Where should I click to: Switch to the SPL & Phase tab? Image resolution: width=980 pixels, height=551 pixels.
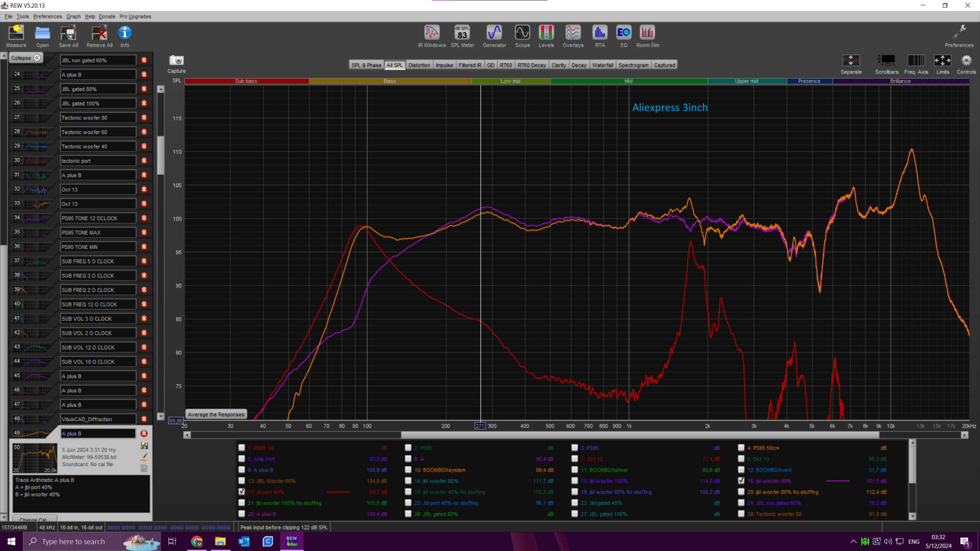click(x=366, y=65)
